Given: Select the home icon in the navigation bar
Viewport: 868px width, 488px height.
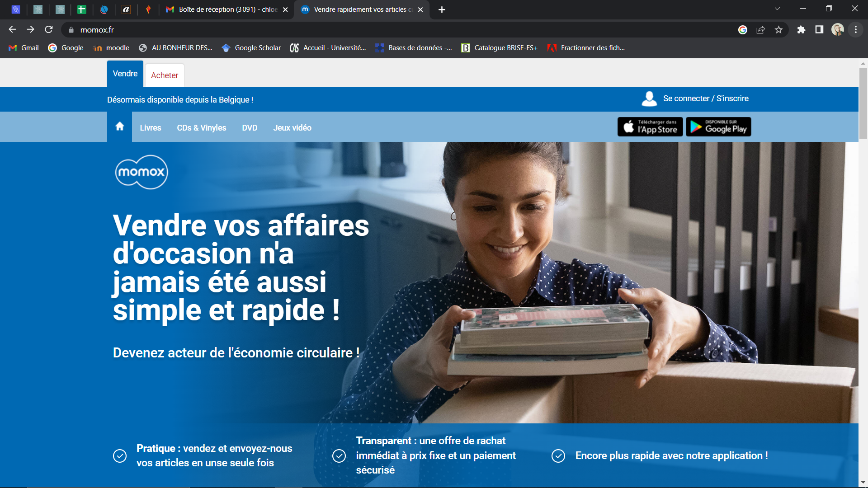Looking at the screenshot, I should click(119, 127).
